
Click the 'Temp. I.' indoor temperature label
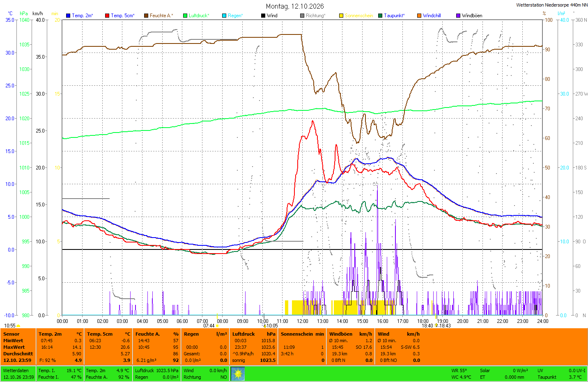click(47, 371)
